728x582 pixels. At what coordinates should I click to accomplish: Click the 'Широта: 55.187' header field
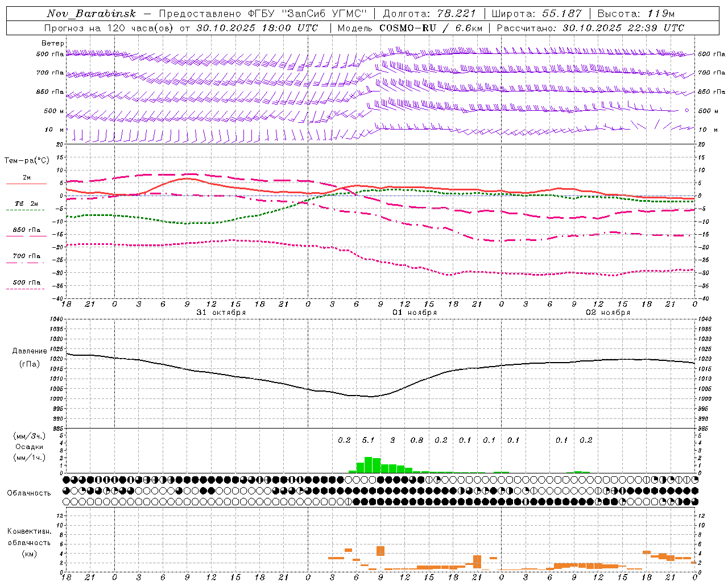pos(536,14)
